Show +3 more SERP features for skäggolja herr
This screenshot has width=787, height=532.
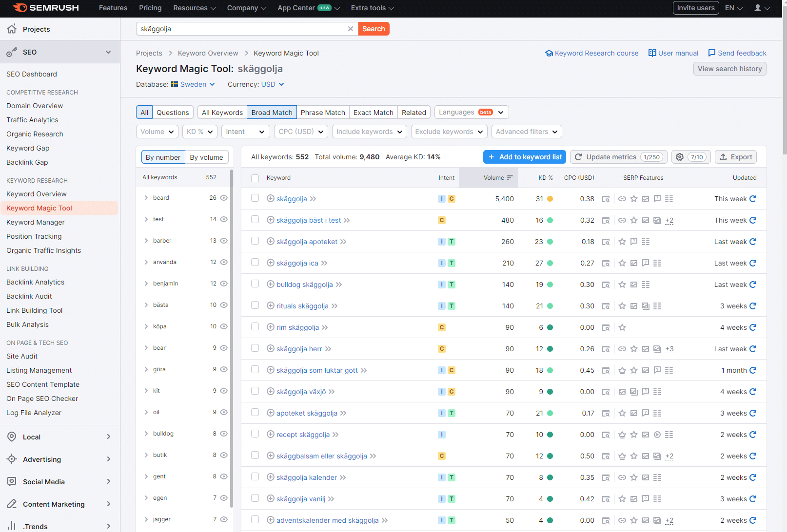click(669, 349)
